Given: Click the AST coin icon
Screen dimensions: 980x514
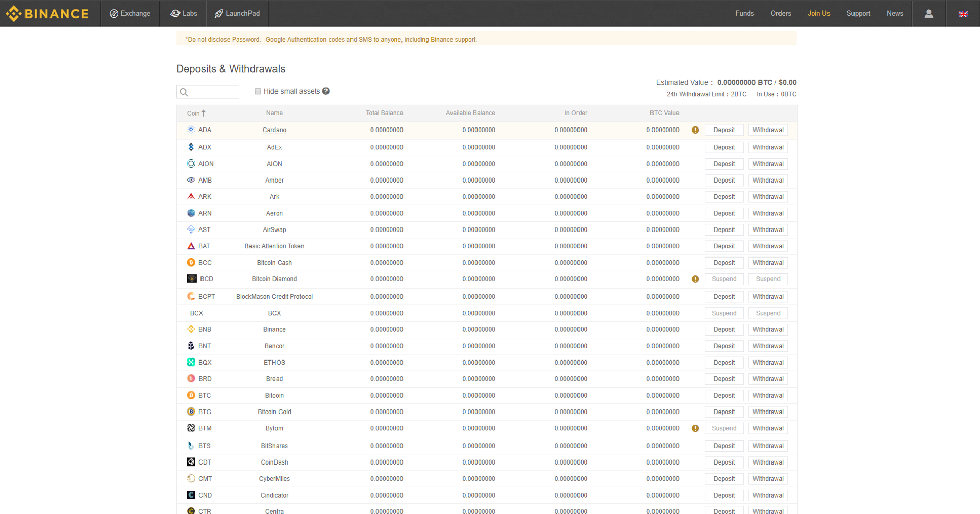Looking at the screenshot, I should [x=191, y=229].
